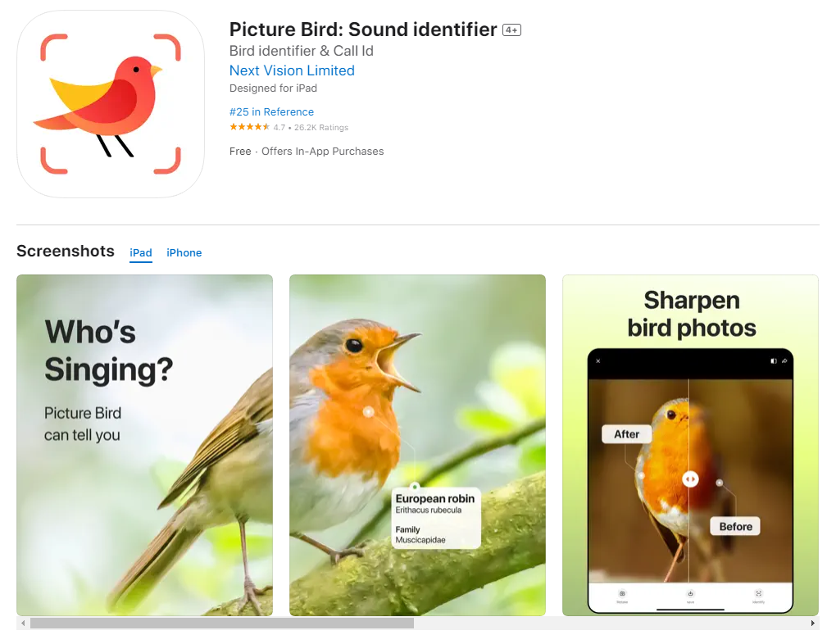Screen dimensions: 836x644
Task: Open the Sharpen bird photos screenshot
Action: (690, 445)
